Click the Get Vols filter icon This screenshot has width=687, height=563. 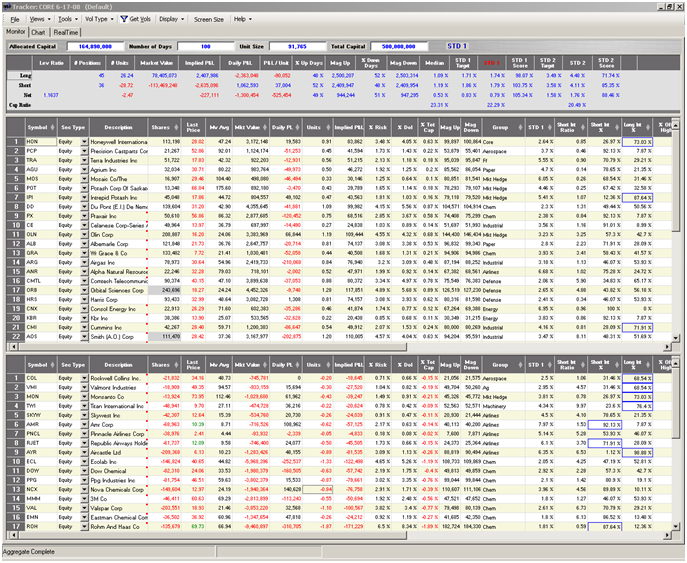(124, 19)
